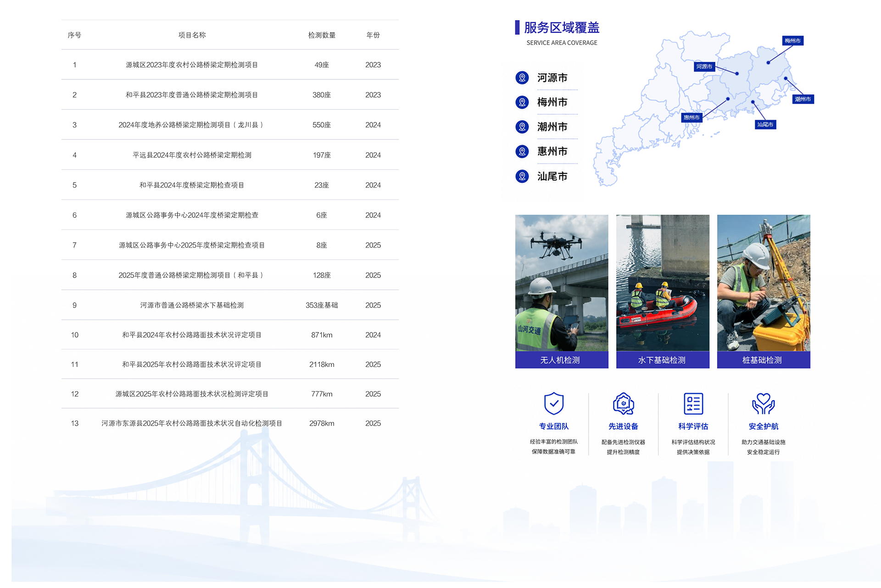Click the 2978km quantity cell

pyautogui.click(x=322, y=423)
